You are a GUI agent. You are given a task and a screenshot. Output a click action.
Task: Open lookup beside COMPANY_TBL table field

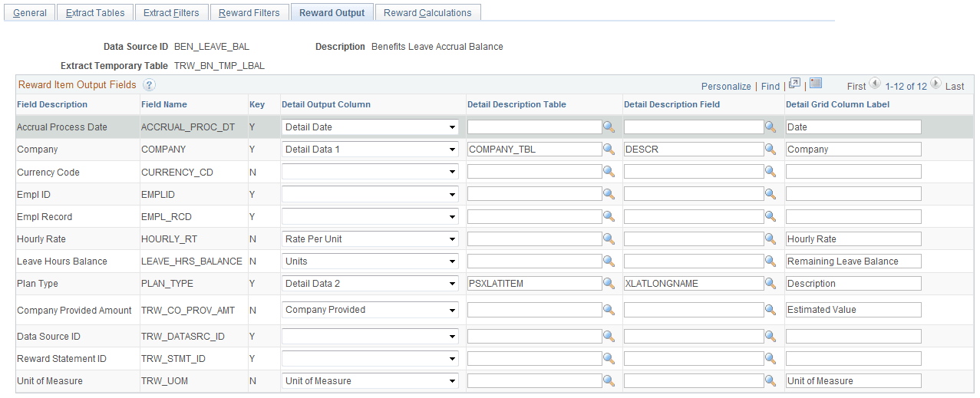click(609, 150)
